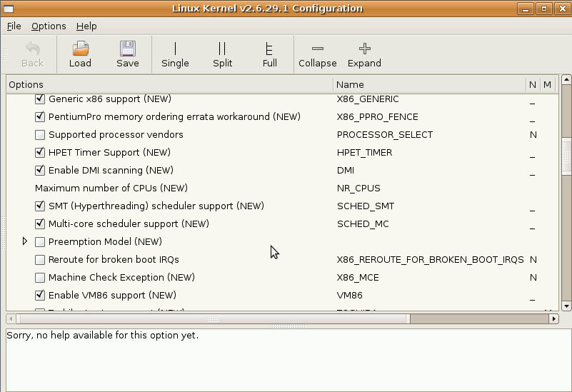Click the Load folder icon in toolbar
Screen dimensions: 572x392
[80, 49]
